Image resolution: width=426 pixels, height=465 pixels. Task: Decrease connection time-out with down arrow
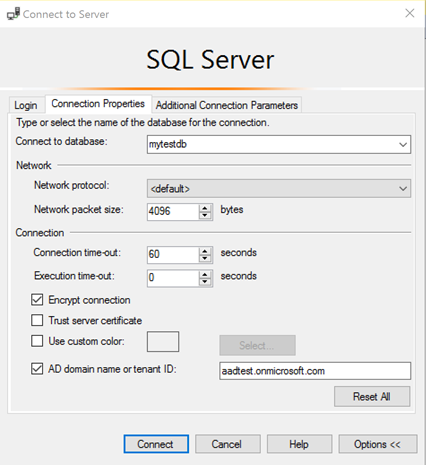coord(205,259)
